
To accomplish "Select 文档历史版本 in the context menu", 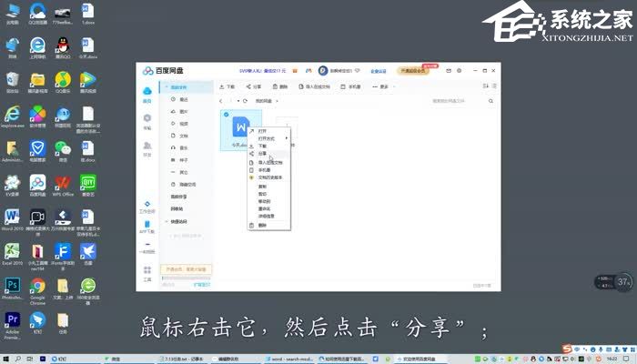I will point(270,177).
